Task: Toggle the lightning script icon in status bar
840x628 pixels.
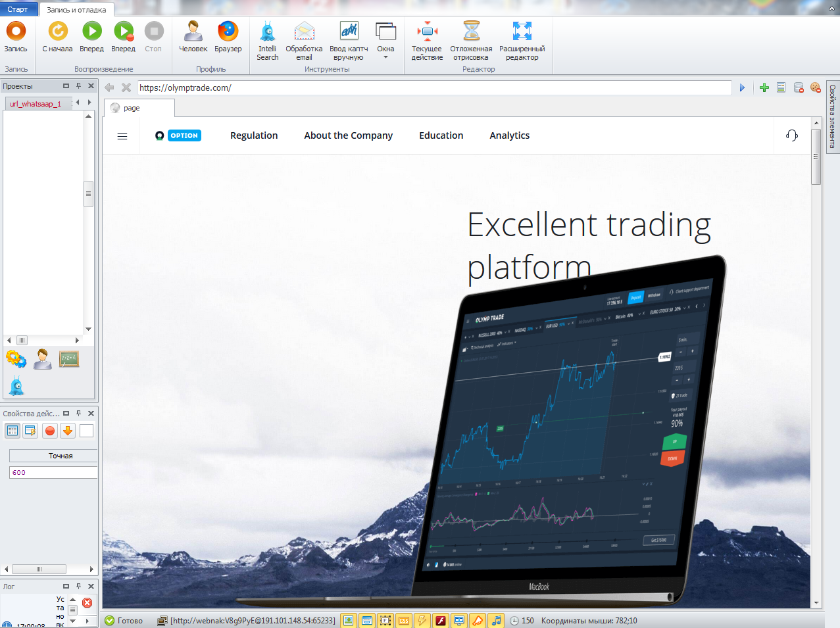Action: pos(422,620)
